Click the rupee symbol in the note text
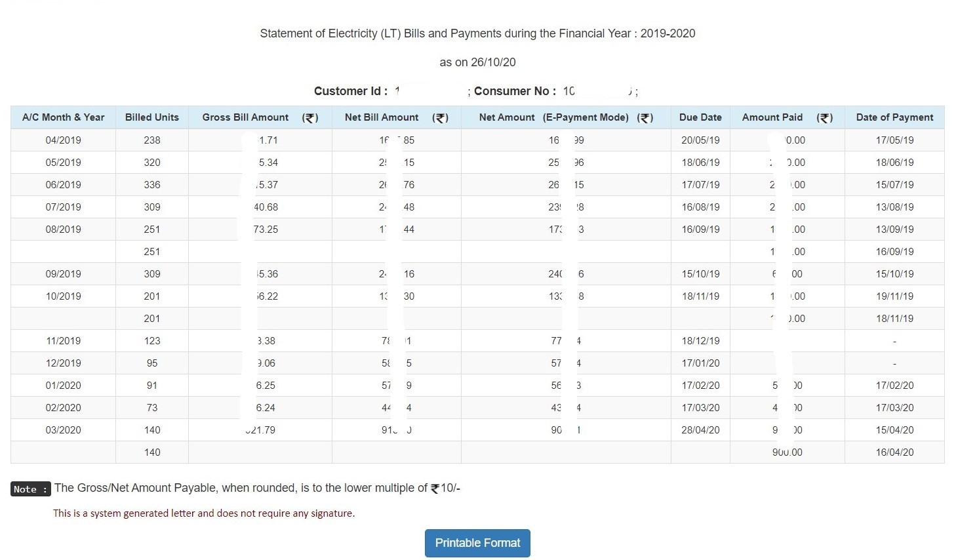The height and width of the screenshot is (560, 977). pyautogui.click(x=435, y=489)
